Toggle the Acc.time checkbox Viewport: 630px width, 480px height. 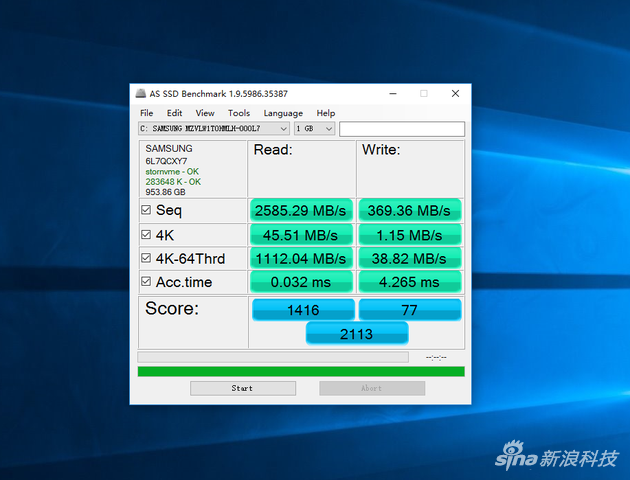click(146, 282)
